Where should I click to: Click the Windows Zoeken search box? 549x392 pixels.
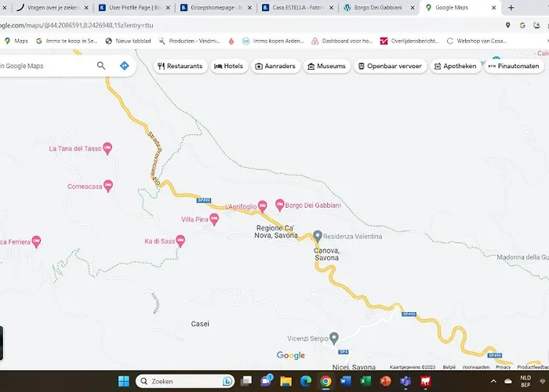click(185, 381)
